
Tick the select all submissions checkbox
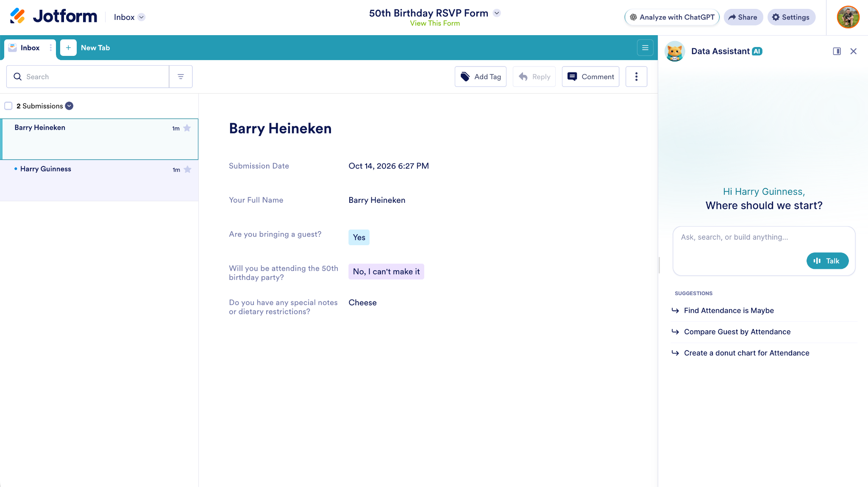8,106
